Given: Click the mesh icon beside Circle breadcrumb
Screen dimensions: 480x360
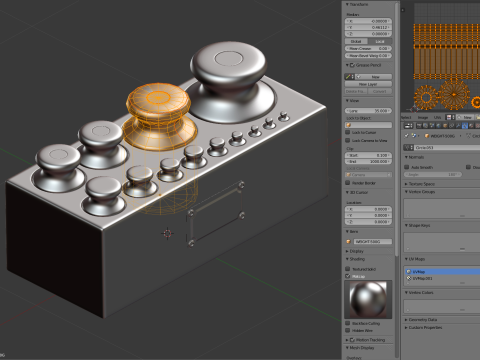Looking at the screenshot, I should click(x=468, y=136).
